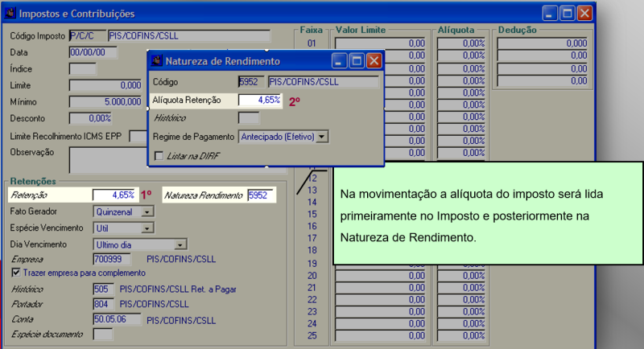Viewport: 644px width, 349px height.
Task: Minimize the Impostos e Contribuições window
Action: coord(550,14)
